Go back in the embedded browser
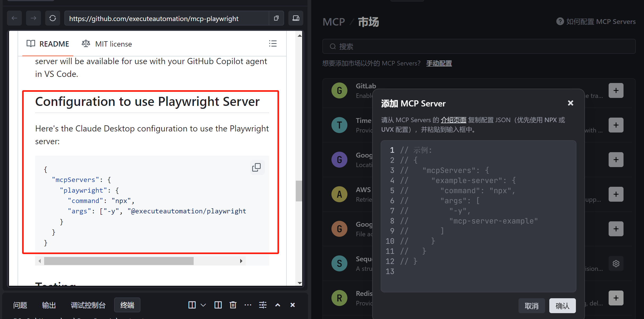The height and width of the screenshot is (319, 644). (14, 18)
